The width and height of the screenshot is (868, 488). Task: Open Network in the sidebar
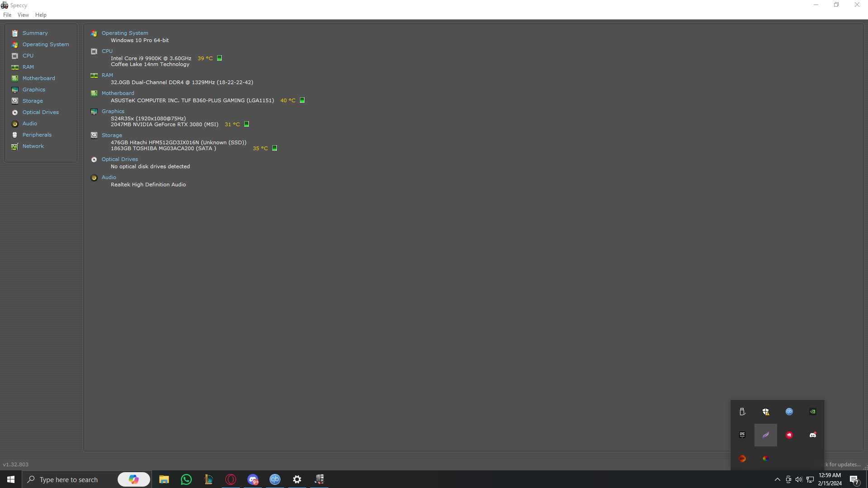click(33, 146)
